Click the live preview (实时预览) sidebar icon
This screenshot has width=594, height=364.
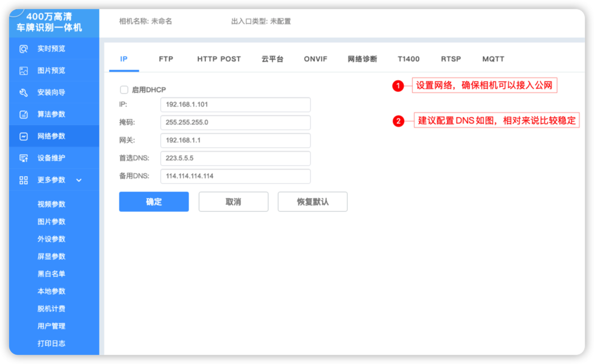(x=23, y=49)
